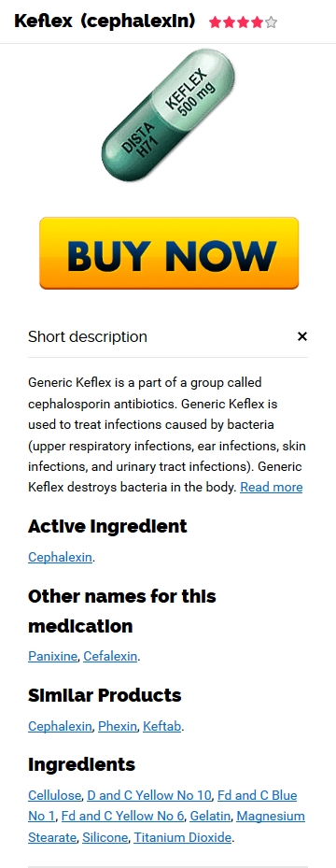
Task: Click Fd and C Yellow No 6 link
Action: pyautogui.click(x=122, y=816)
